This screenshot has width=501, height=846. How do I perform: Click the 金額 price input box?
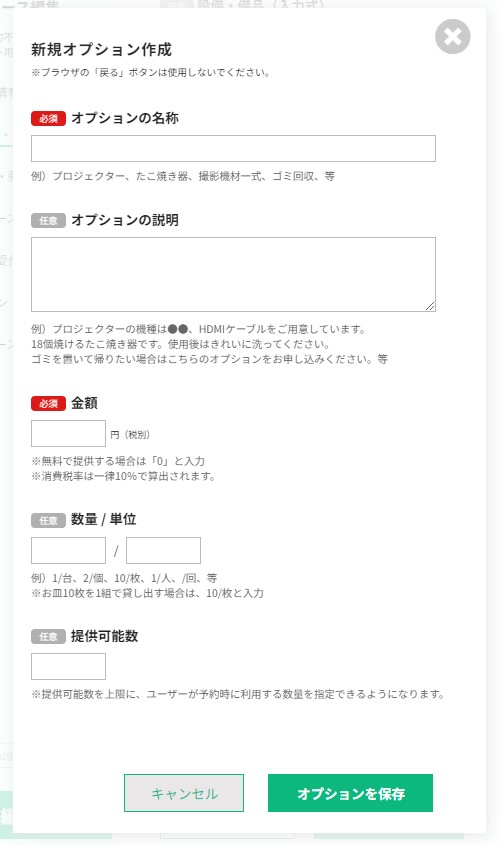(68, 433)
